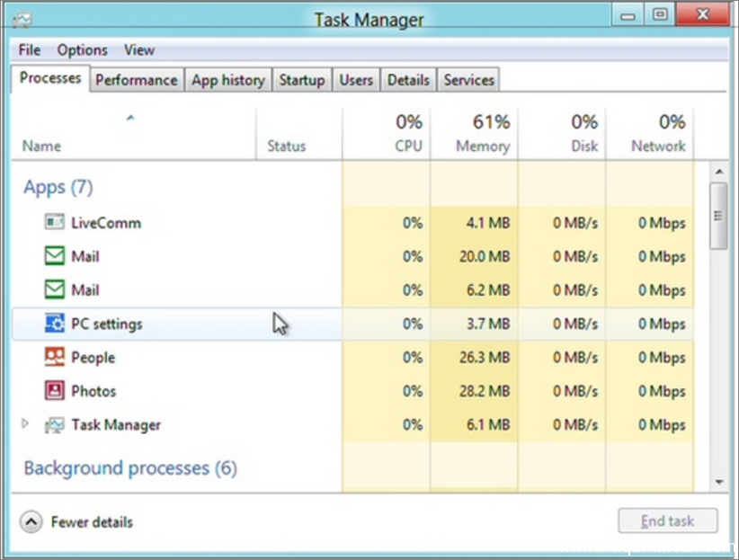Click the Fewer details link text

[92, 522]
